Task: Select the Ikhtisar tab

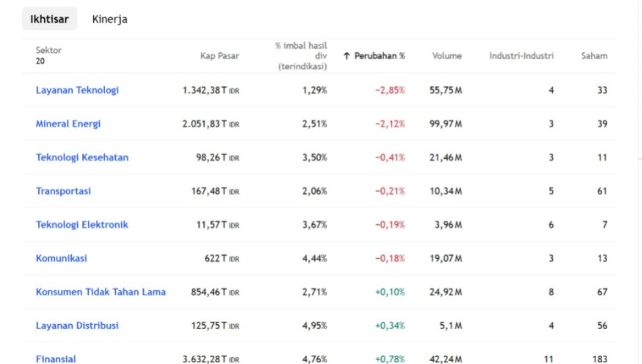Action: coord(50,19)
